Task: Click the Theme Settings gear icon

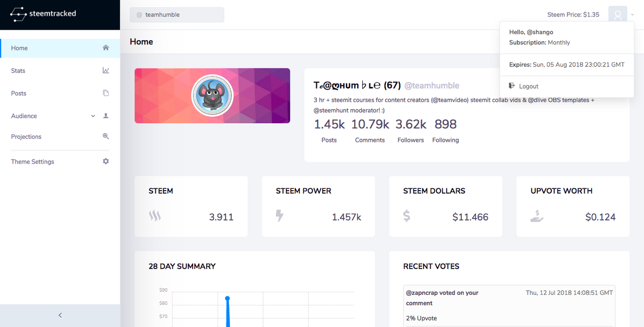Action: (x=106, y=161)
